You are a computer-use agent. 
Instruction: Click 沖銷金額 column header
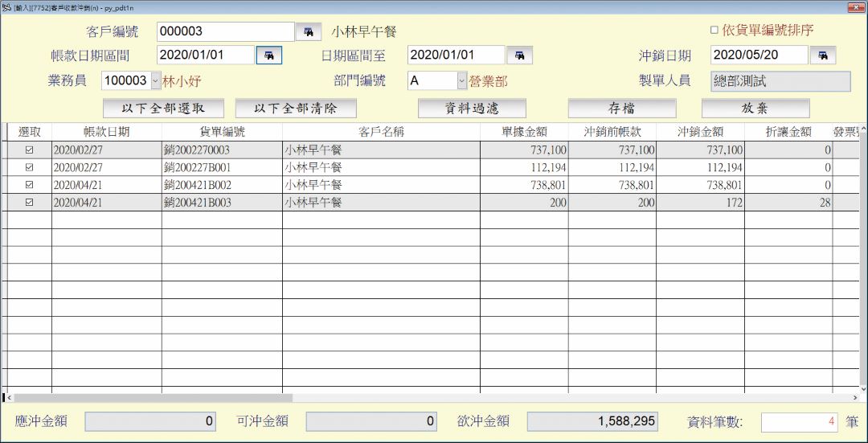[x=700, y=132]
